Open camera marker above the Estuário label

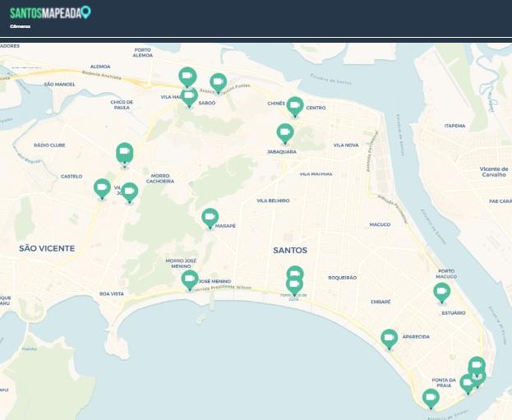click(x=442, y=293)
